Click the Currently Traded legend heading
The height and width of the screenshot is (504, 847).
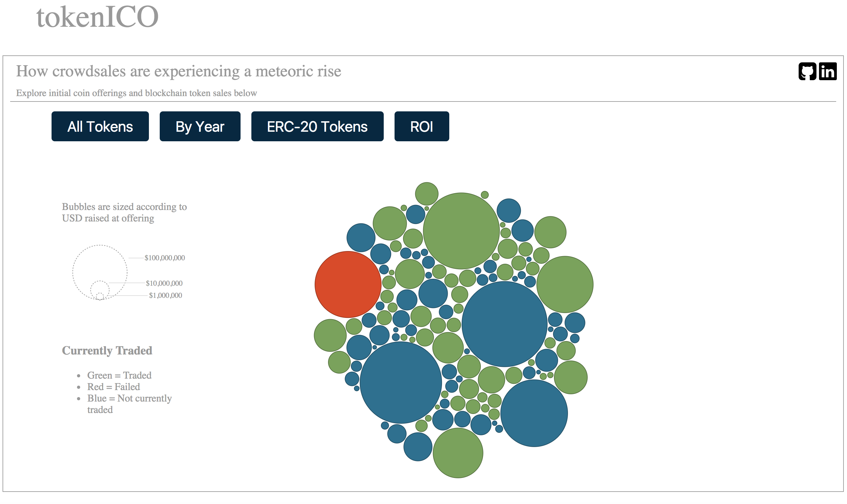click(107, 350)
